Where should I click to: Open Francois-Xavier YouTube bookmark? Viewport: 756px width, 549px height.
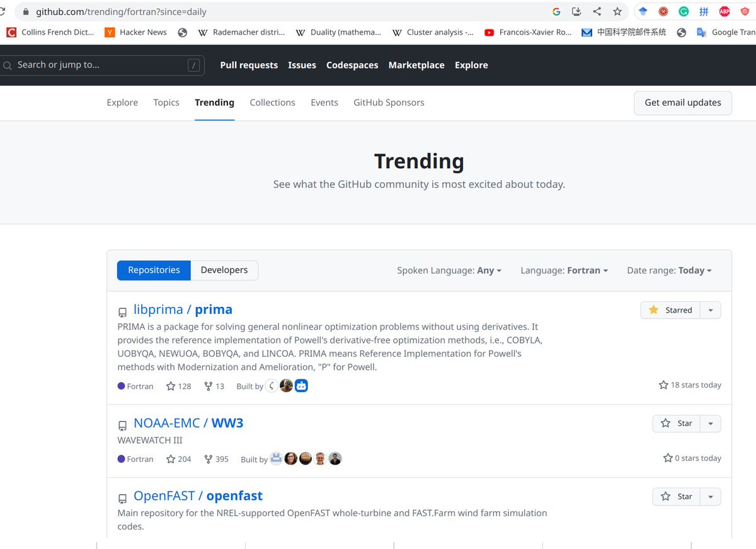(x=528, y=32)
